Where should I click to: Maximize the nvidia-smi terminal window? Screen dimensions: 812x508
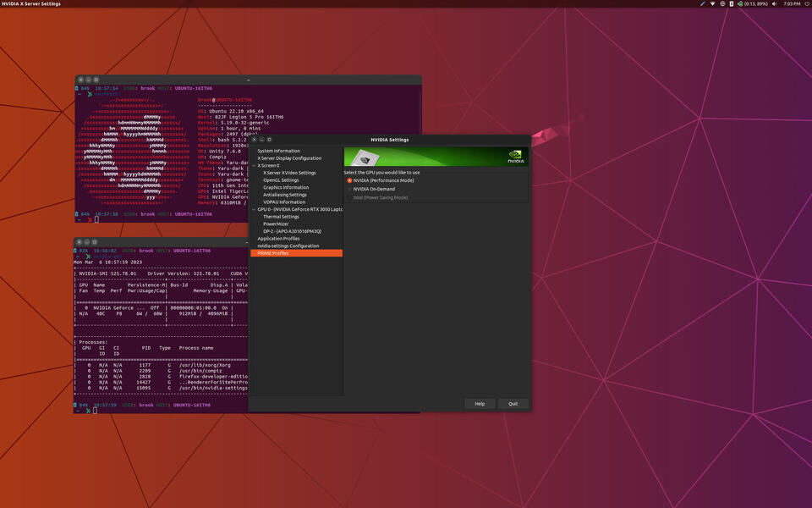pyautogui.click(x=94, y=242)
